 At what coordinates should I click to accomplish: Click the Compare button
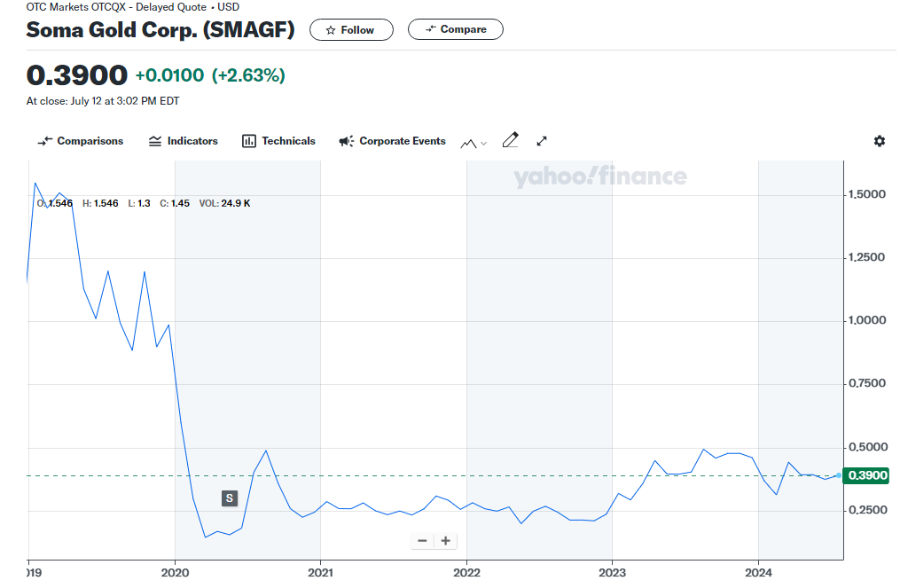[x=455, y=29]
